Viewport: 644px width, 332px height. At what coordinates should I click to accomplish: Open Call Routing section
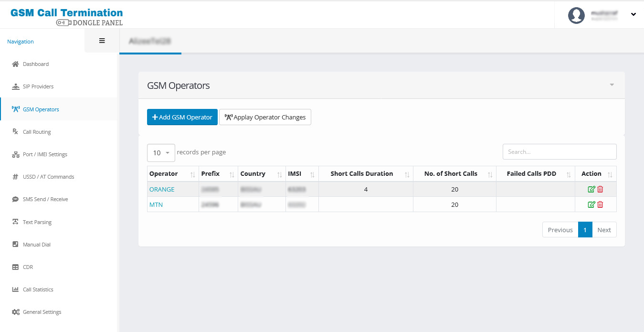[37, 132]
